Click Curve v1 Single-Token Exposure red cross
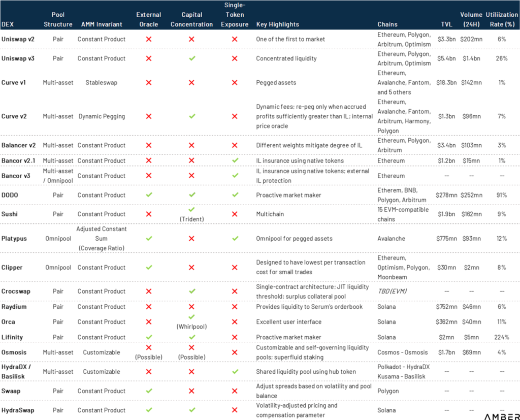 [x=235, y=83]
